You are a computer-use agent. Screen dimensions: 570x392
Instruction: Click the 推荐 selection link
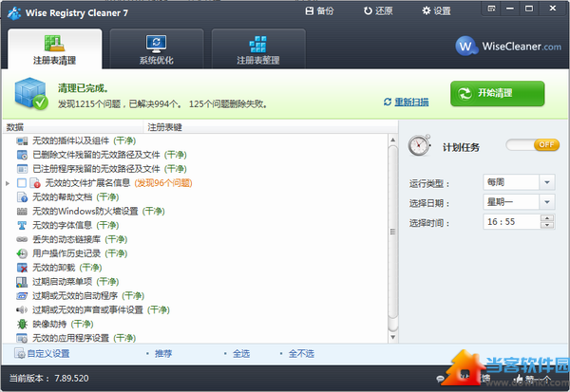click(163, 353)
